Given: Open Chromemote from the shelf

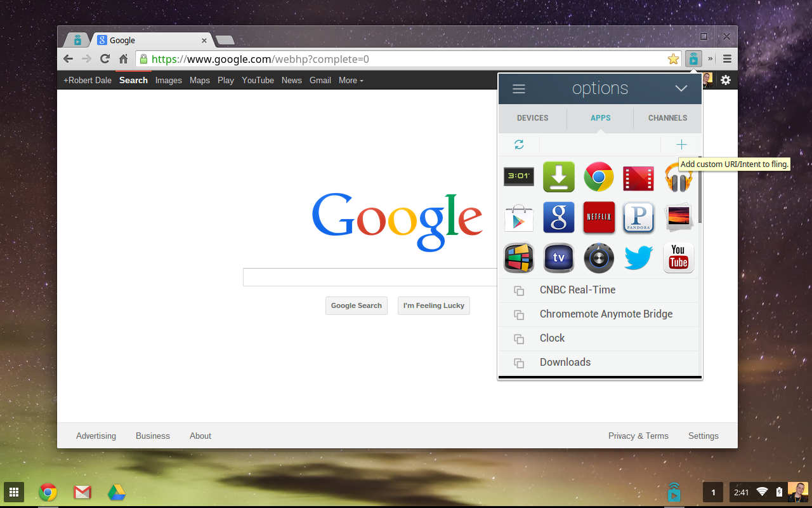Looking at the screenshot, I should click(x=674, y=491).
